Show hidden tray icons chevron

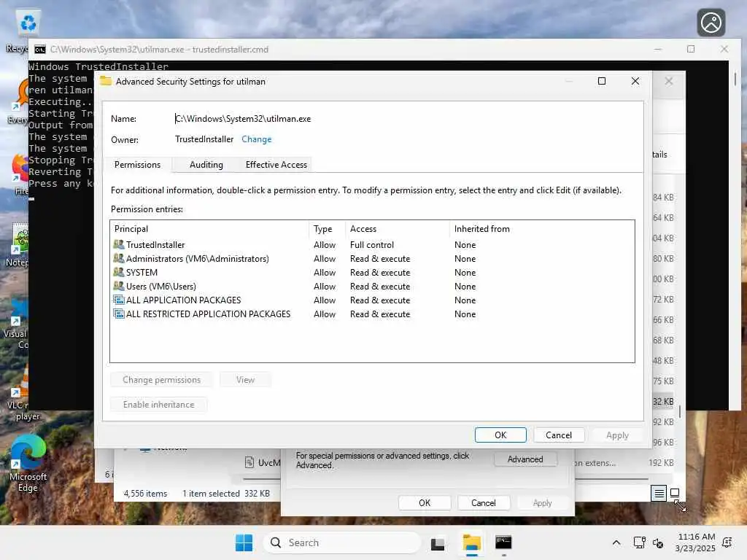(616, 542)
